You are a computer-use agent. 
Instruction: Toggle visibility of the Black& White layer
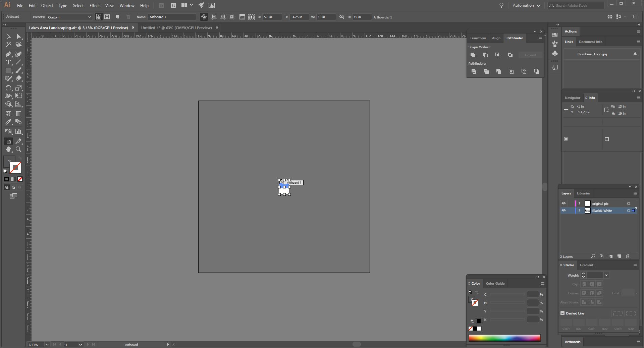563,211
